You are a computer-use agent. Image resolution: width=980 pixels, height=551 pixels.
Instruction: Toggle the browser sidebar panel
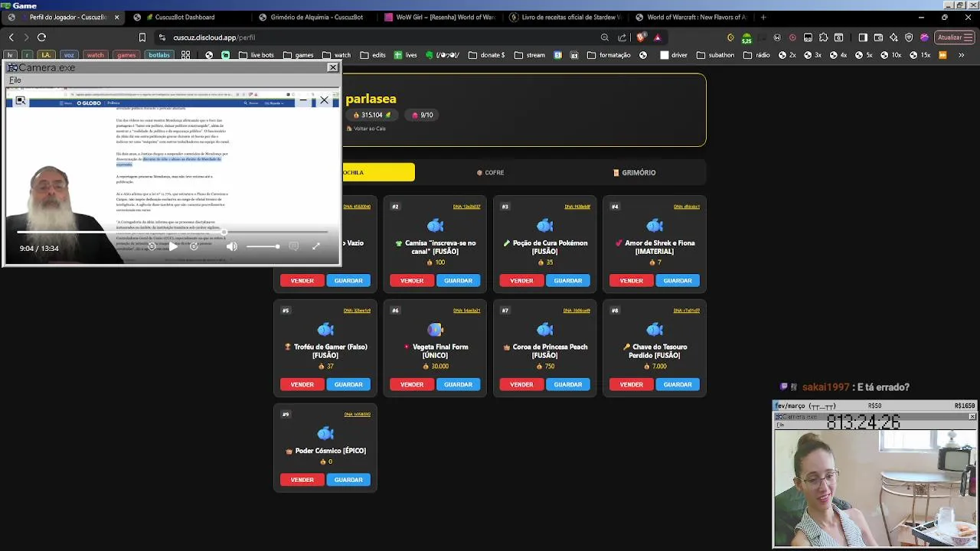click(x=863, y=37)
